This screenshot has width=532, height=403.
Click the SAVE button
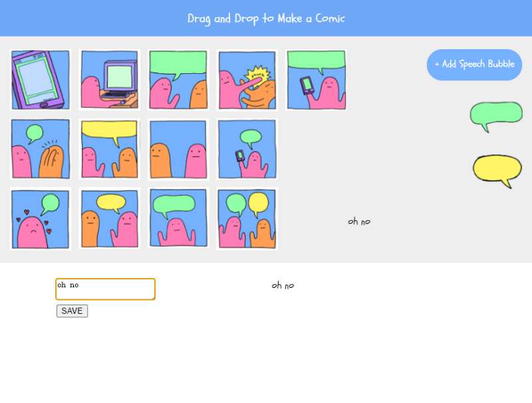(x=72, y=311)
